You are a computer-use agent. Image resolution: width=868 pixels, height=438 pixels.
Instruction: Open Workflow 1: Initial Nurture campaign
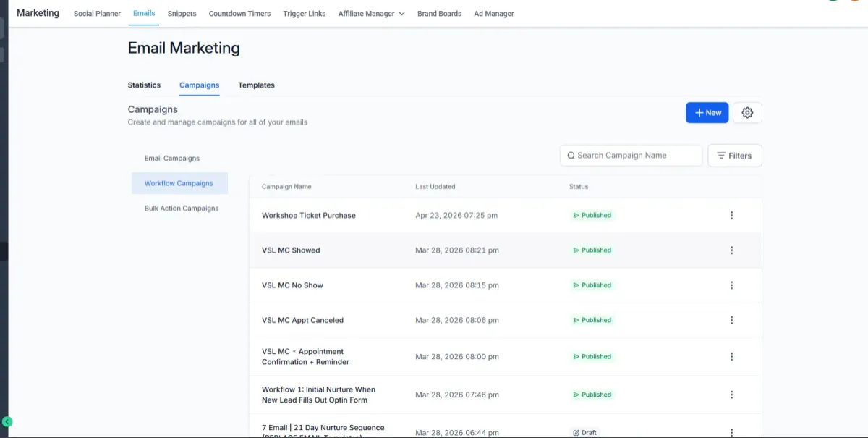point(318,395)
